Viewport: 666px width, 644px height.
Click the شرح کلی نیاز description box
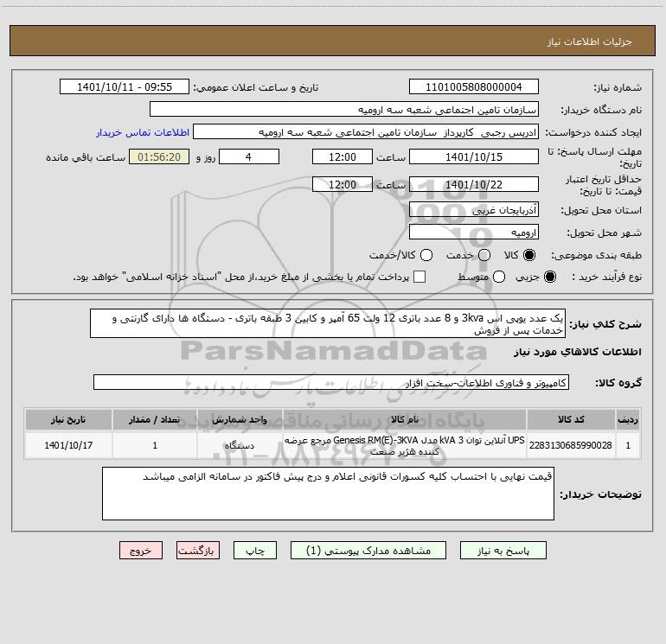tap(328, 323)
